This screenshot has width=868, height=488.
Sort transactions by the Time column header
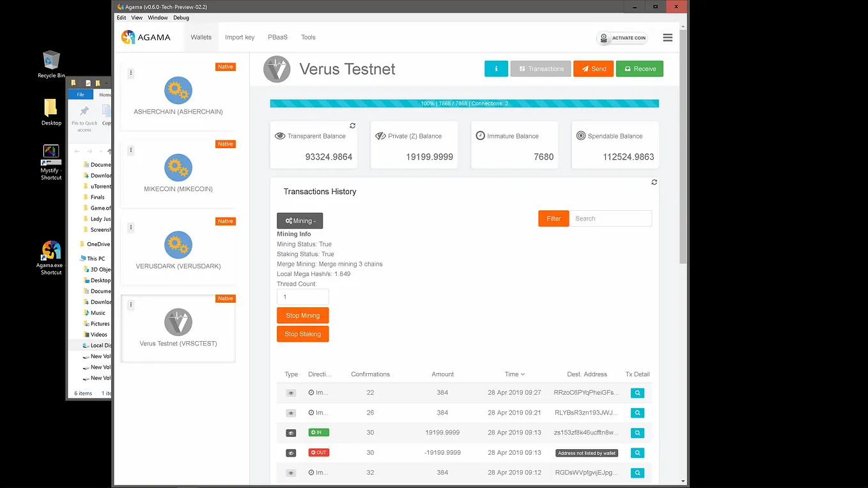click(515, 374)
